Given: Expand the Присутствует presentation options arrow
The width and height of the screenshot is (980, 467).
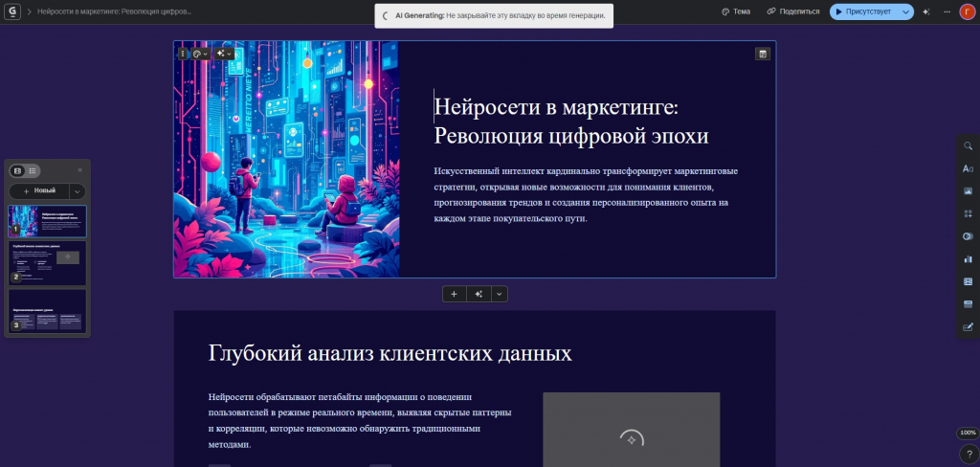Looking at the screenshot, I should coord(905,11).
